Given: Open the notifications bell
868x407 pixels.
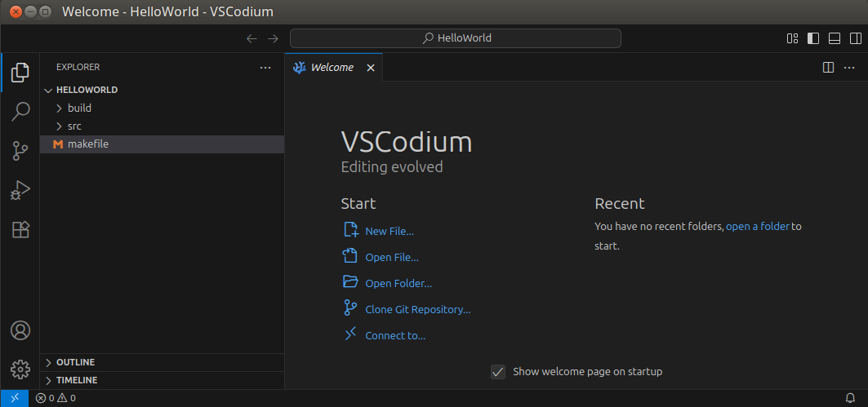Looking at the screenshot, I should pyautogui.click(x=850, y=398).
